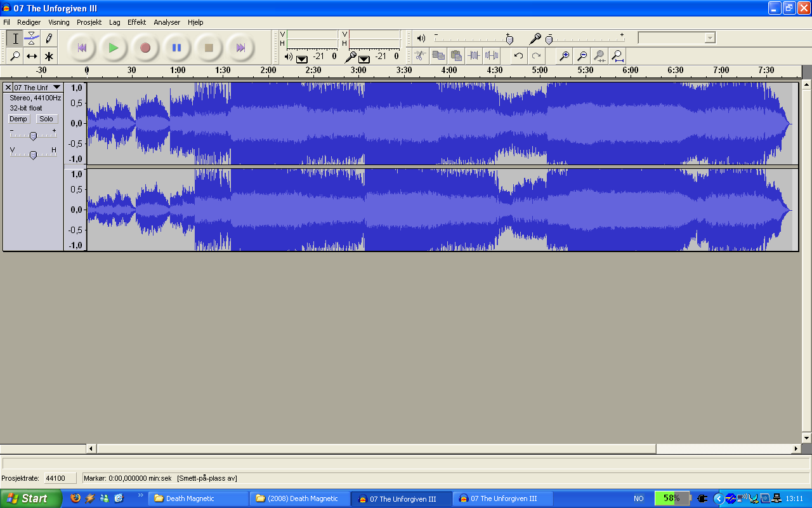
Task: Open the Effekt menu
Action: pyautogui.click(x=136, y=22)
